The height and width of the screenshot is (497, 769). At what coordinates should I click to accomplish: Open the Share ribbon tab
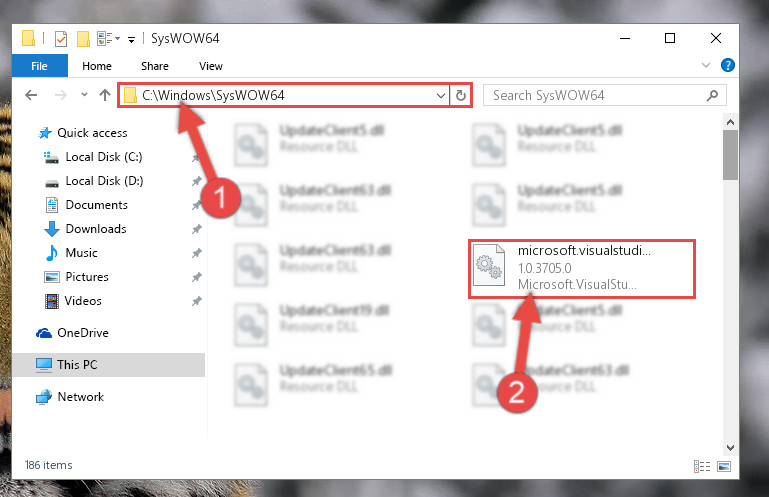155,66
